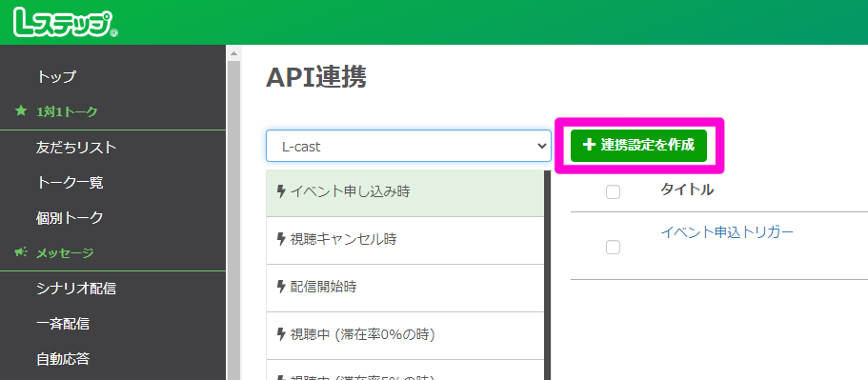The height and width of the screenshot is (380, 868).
Task: Click the star icon beside 1対1トーク
Action: click(20, 111)
